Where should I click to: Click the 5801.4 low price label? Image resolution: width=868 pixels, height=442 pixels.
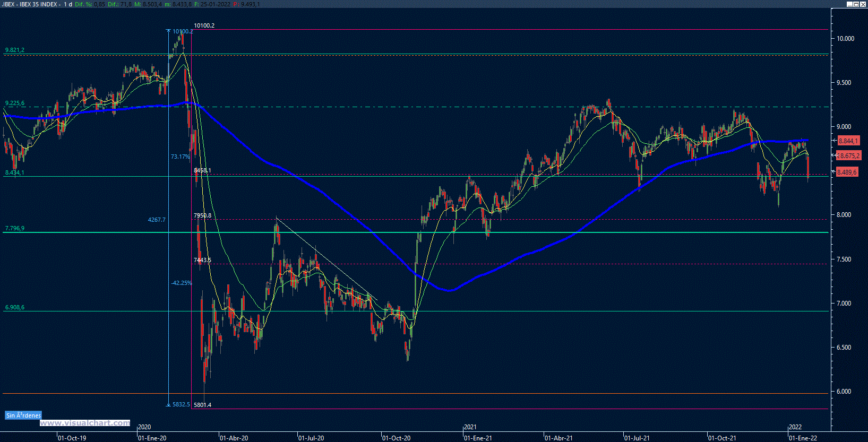click(202, 405)
